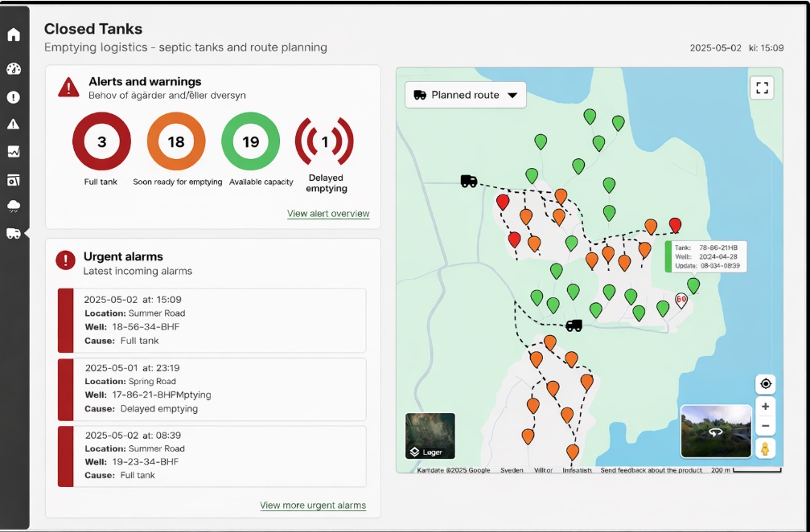
Task: Open the View alert overview link
Action: pos(328,214)
